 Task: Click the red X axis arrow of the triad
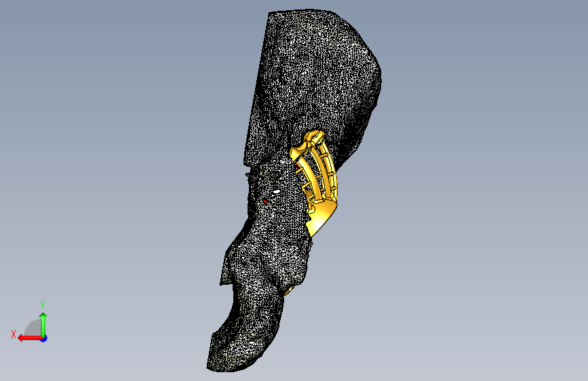pyautogui.click(x=30, y=338)
